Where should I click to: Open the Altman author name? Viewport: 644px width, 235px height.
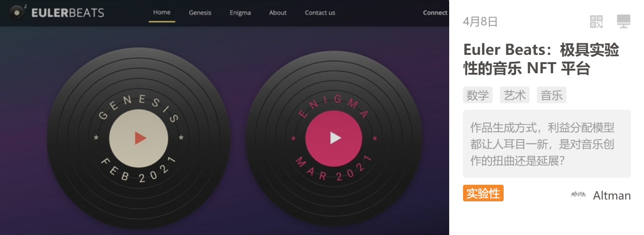point(612,195)
